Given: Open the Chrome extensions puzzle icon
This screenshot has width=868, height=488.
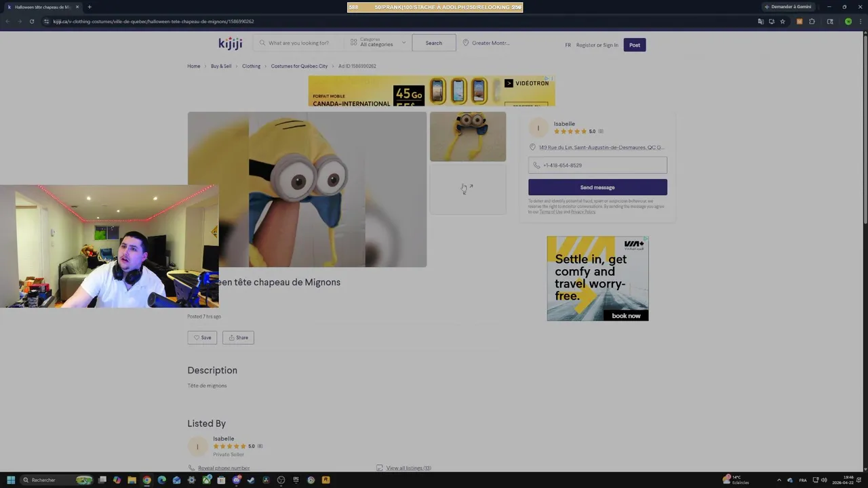Looking at the screenshot, I should pyautogui.click(x=812, y=22).
